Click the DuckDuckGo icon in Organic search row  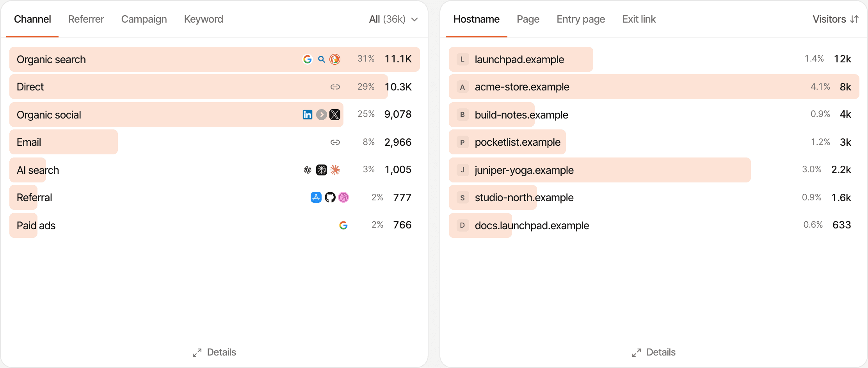point(335,59)
